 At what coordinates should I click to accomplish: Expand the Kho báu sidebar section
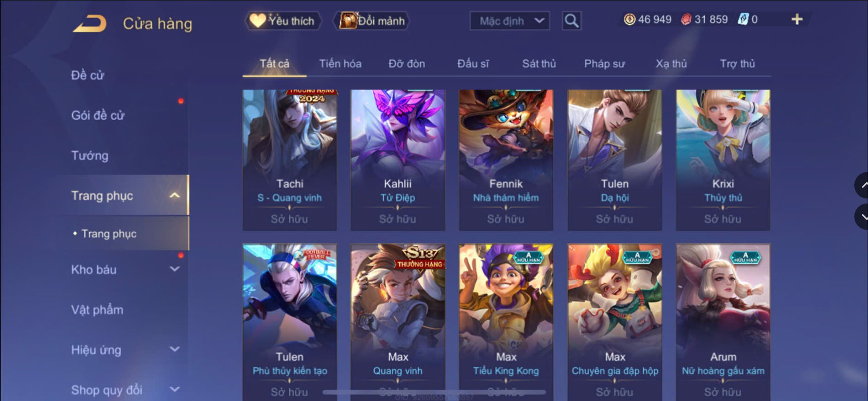[175, 269]
